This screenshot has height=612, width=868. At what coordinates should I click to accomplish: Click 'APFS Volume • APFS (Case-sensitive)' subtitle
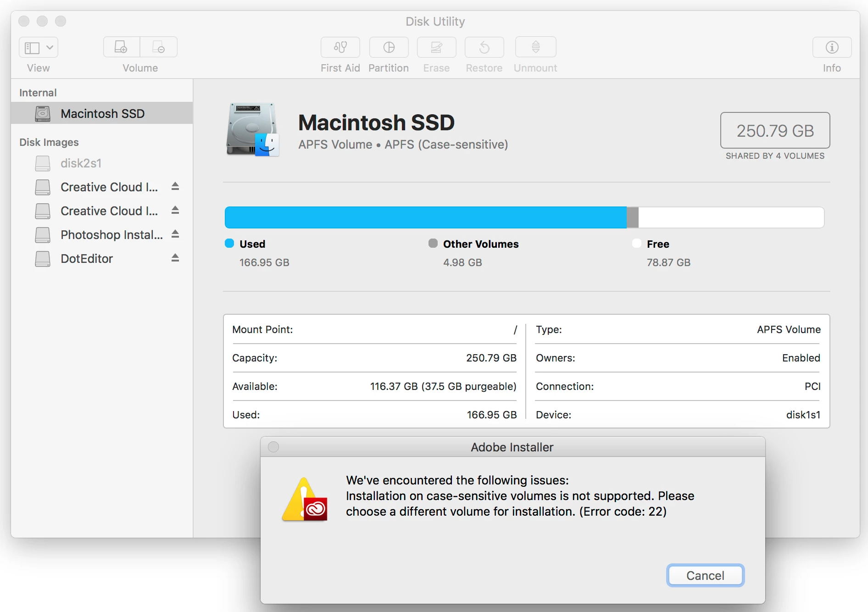point(403,145)
